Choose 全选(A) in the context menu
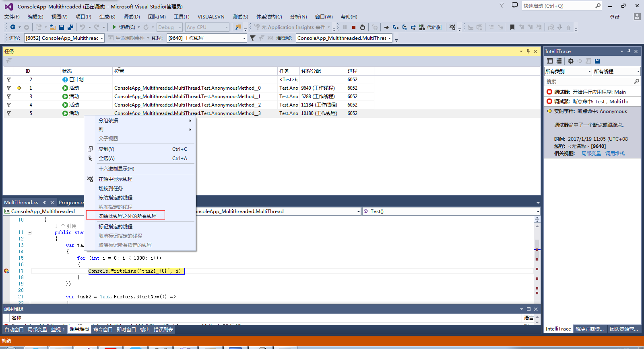 pyautogui.click(x=140, y=158)
